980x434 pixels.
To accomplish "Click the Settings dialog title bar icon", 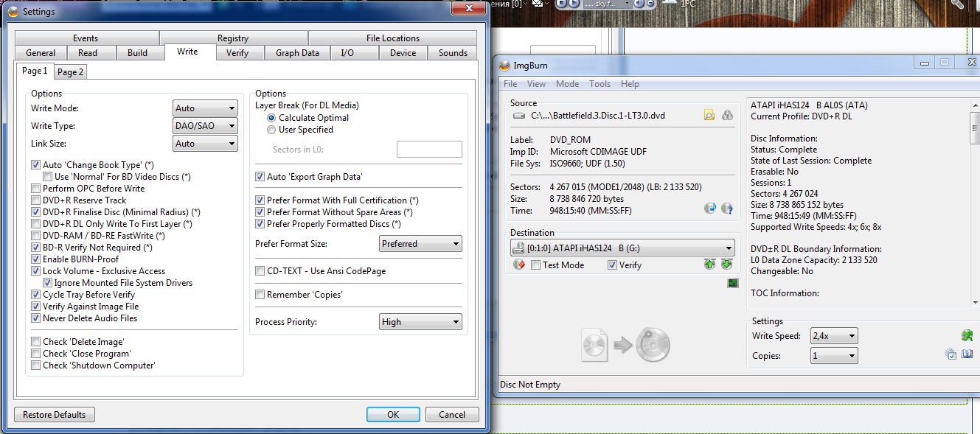I will [x=13, y=11].
